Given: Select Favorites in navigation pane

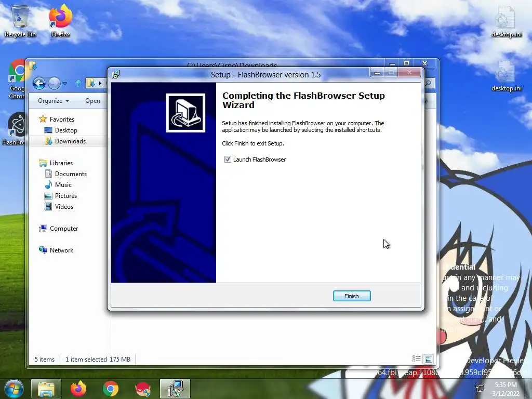Looking at the screenshot, I should [x=62, y=119].
